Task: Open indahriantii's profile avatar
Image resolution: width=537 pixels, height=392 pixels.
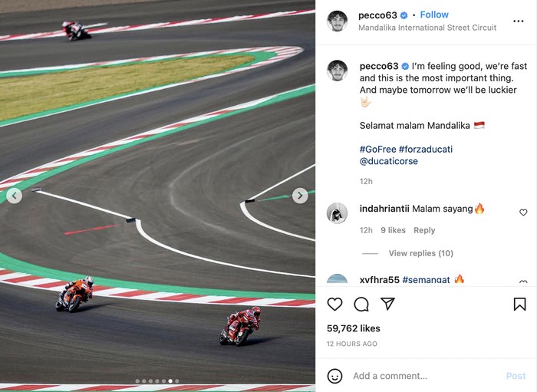Action: pyautogui.click(x=337, y=213)
